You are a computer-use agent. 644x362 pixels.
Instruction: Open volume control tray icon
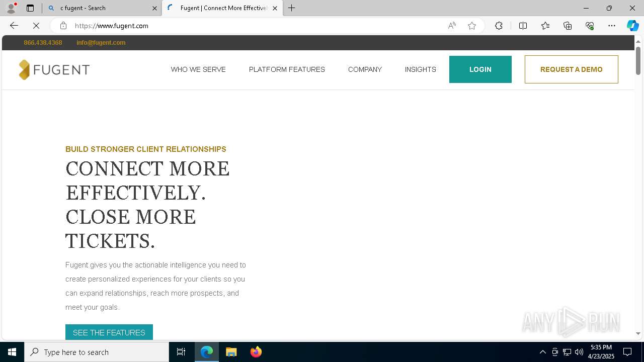(x=579, y=352)
